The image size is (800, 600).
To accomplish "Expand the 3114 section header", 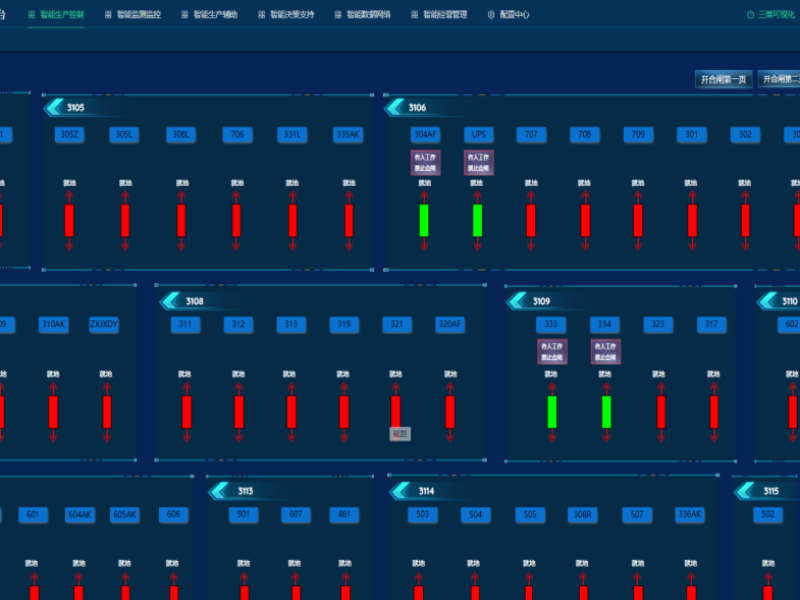I will 426,491.
